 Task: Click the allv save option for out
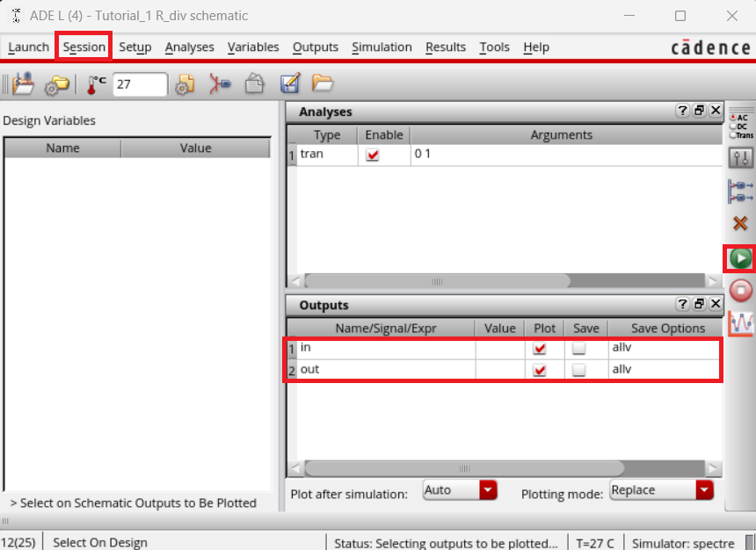[x=664, y=370]
